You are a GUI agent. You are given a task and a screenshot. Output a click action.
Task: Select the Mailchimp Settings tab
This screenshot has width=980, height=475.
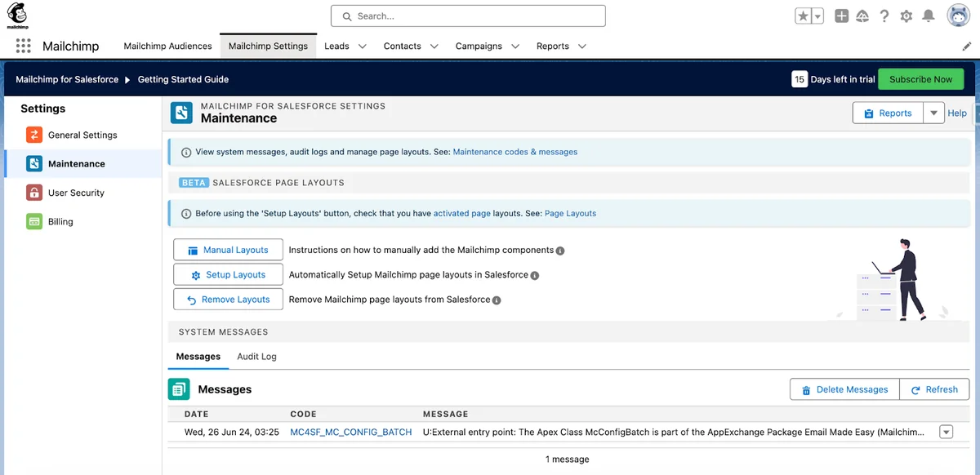[268, 46]
